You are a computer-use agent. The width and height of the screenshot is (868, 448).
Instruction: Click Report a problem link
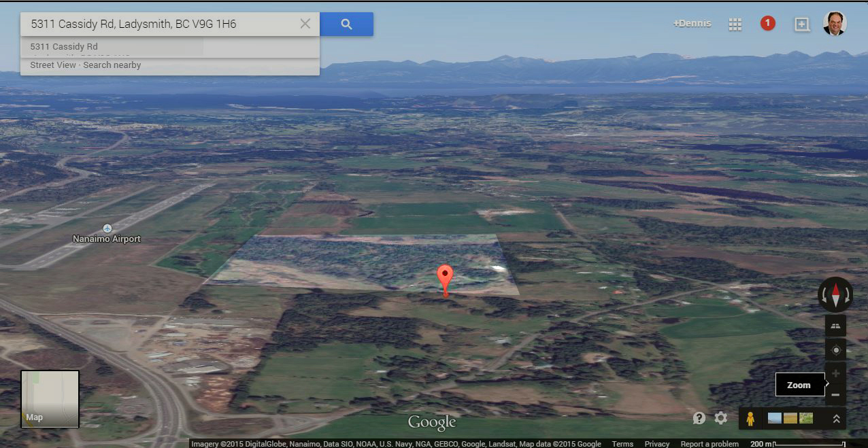[710, 444]
